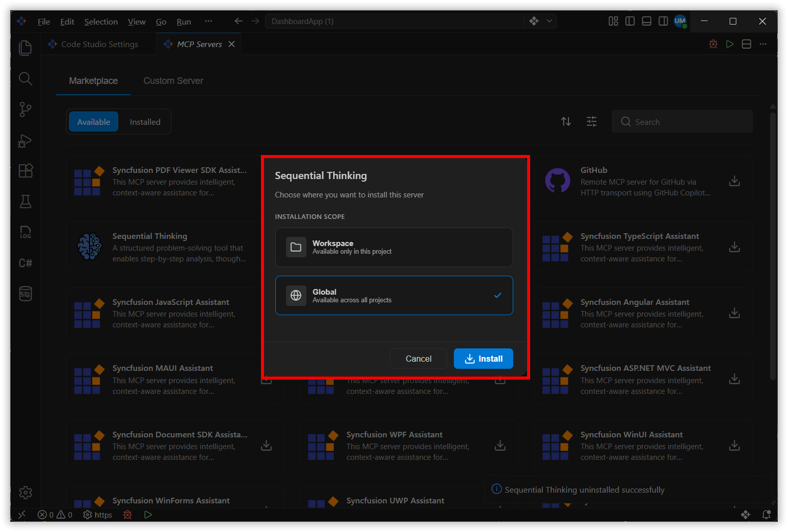Image resolution: width=788 pixels, height=532 pixels.
Task: Show Available servers
Action: point(94,122)
